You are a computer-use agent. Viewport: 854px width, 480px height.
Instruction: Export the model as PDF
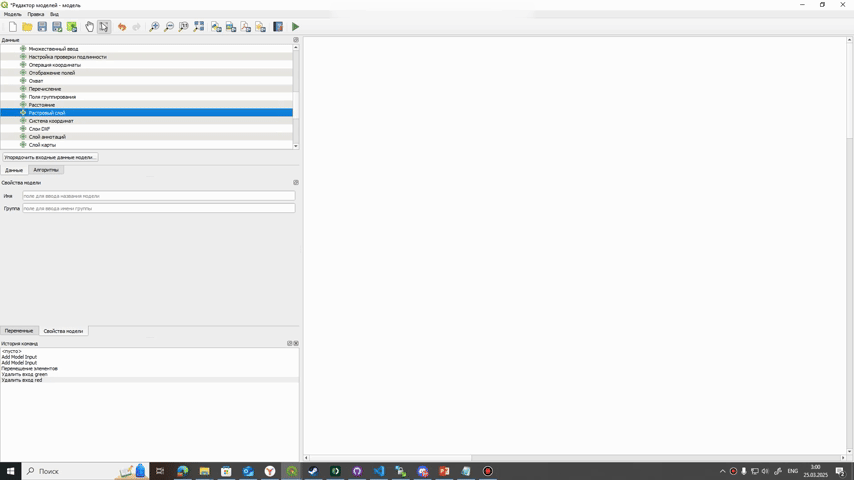click(246, 27)
